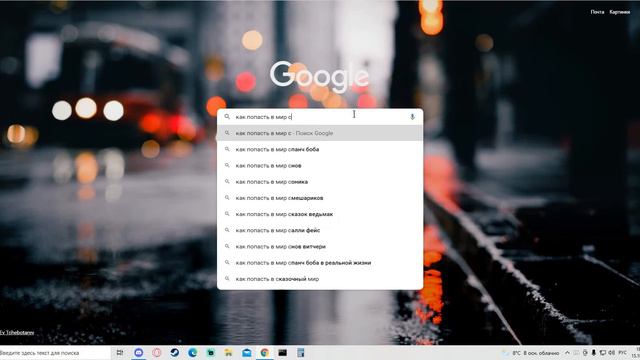
Task: Open Steam from the taskbar
Action: coord(175,353)
